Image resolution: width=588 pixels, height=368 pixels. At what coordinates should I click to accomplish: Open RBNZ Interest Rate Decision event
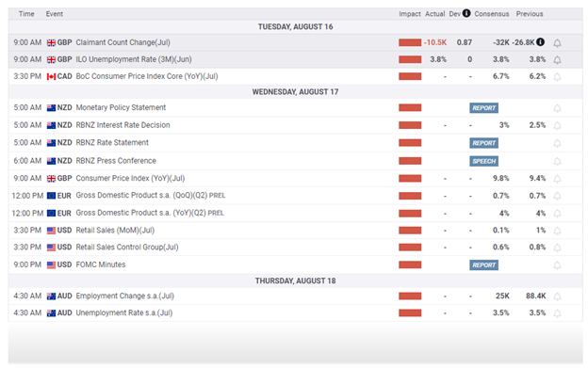click(122, 125)
